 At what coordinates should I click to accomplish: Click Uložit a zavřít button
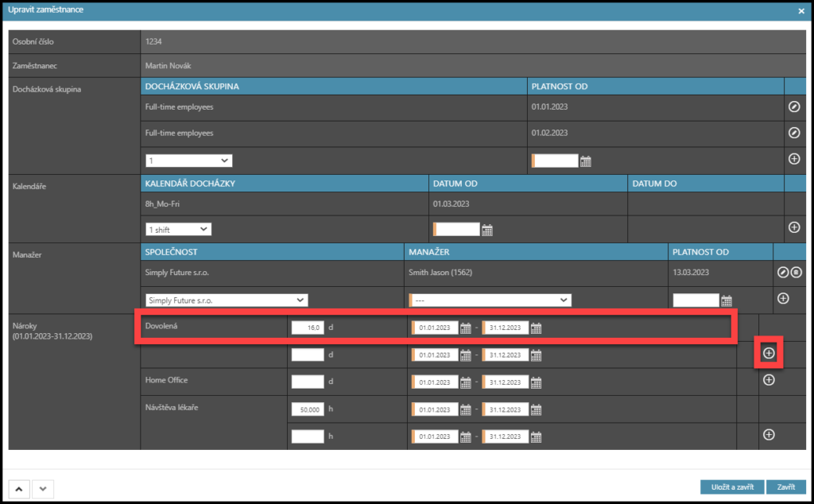pos(732,487)
